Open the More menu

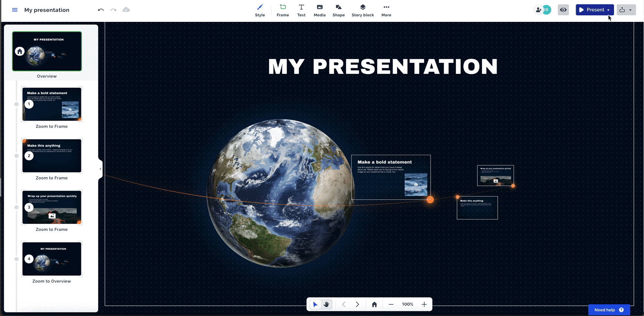pyautogui.click(x=386, y=10)
